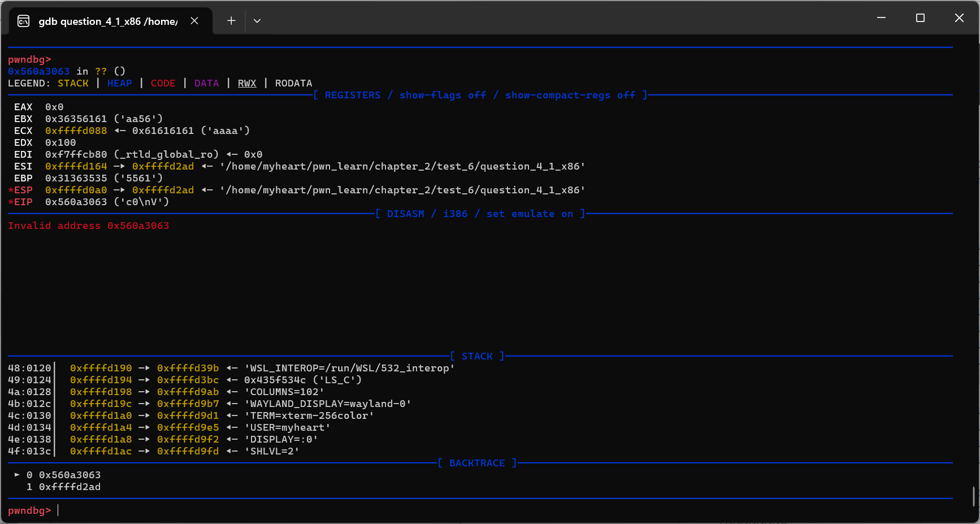Click the terminal icon in the tab
Screen dimensions: 980x524
click(x=24, y=21)
